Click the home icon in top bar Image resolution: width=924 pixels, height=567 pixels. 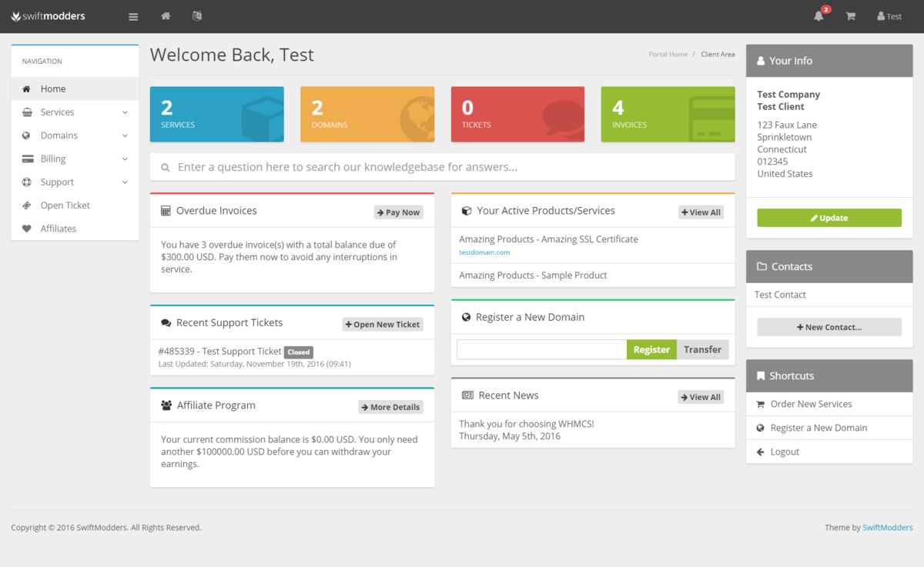pos(166,16)
